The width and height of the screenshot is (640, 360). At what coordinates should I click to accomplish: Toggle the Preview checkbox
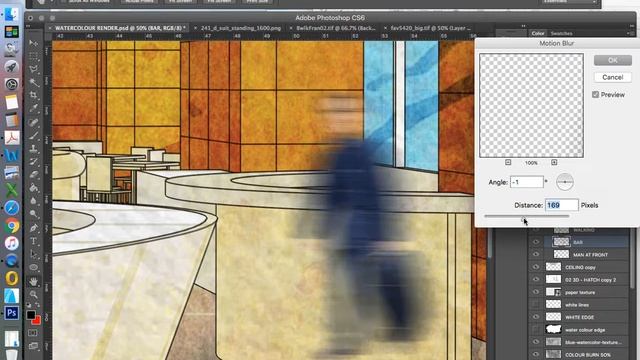coord(596,95)
